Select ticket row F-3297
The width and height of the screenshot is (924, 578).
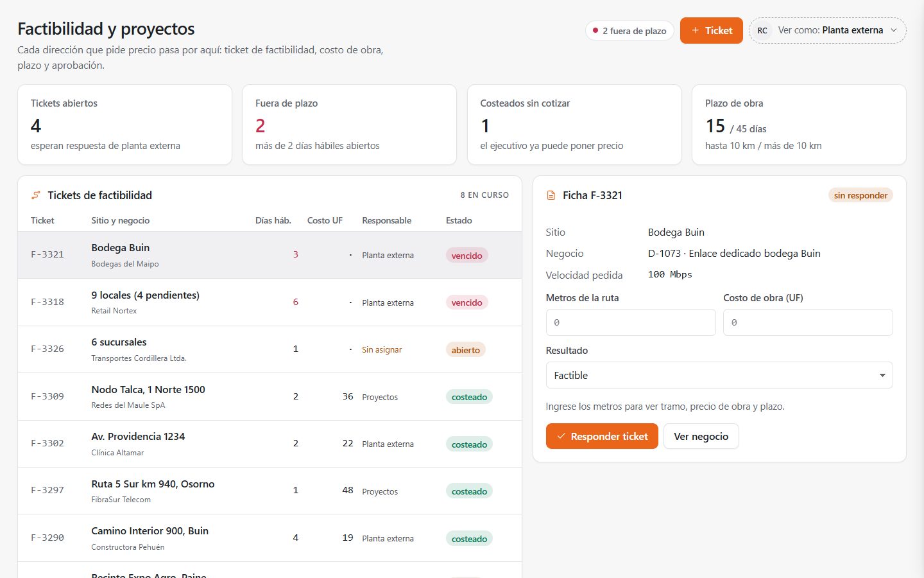pyautogui.click(x=269, y=491)
